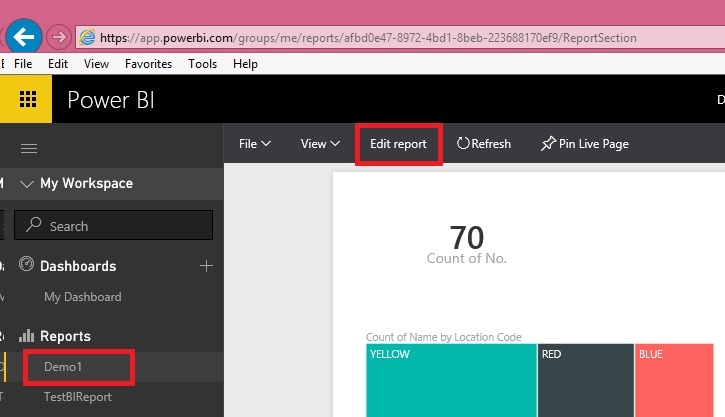Click the Reports bar chart icon
725x417 pixels.
click(x=26, y=336)
